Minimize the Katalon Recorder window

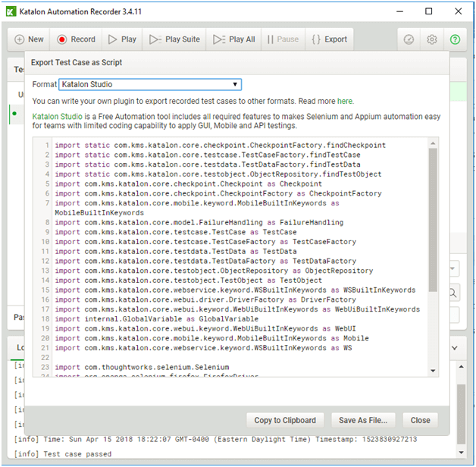point(399,11)
